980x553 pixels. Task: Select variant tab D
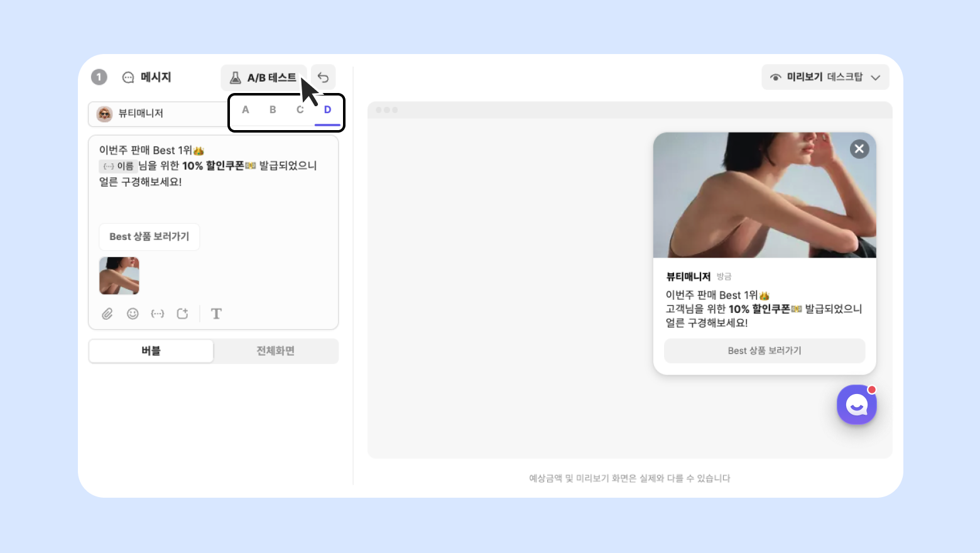tap(327, 110)
